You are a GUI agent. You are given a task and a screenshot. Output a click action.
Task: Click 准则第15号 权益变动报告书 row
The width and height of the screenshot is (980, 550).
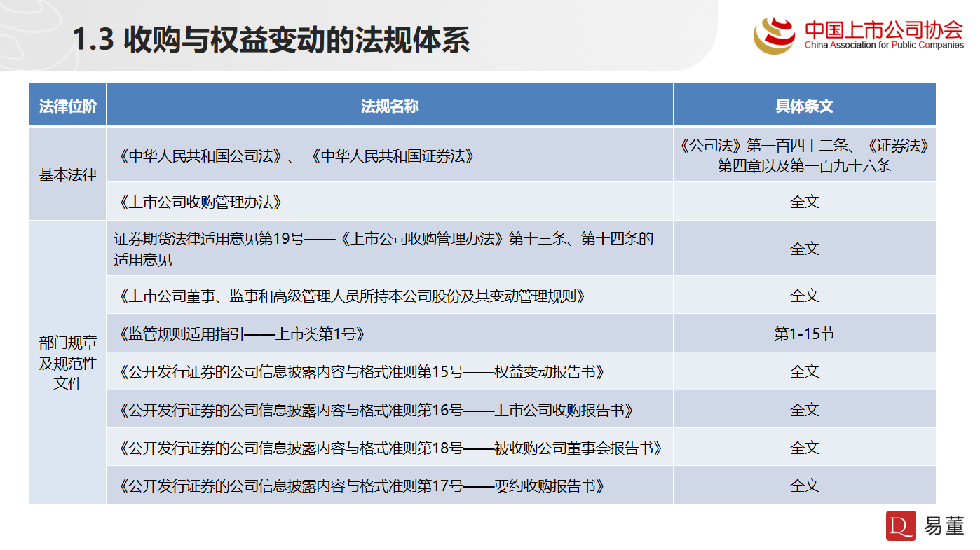[362, 372]
